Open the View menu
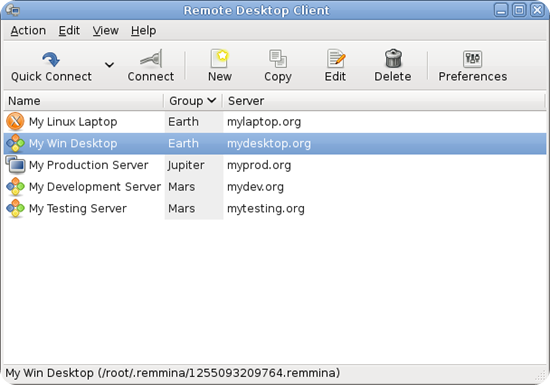Image resolution: width=550 pixels, height=385 pixels. [106, 31]
